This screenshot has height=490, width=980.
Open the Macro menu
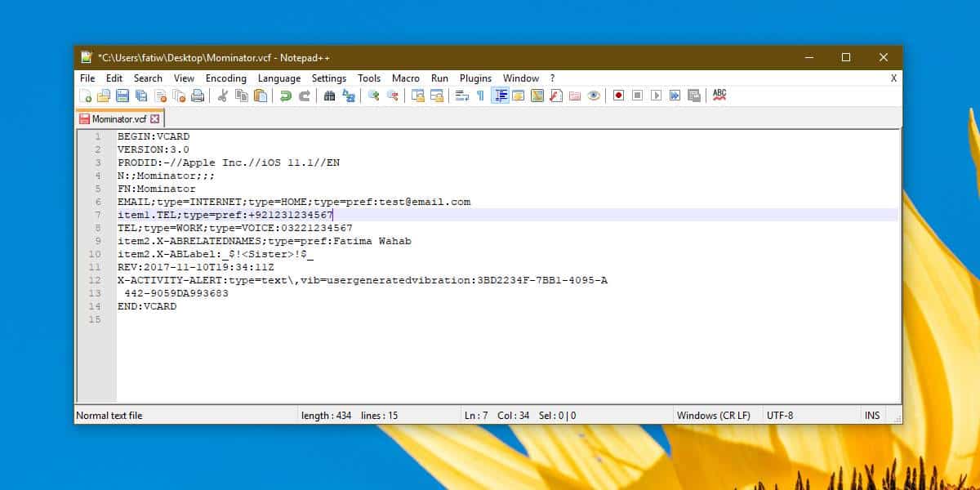coord(406,78)
